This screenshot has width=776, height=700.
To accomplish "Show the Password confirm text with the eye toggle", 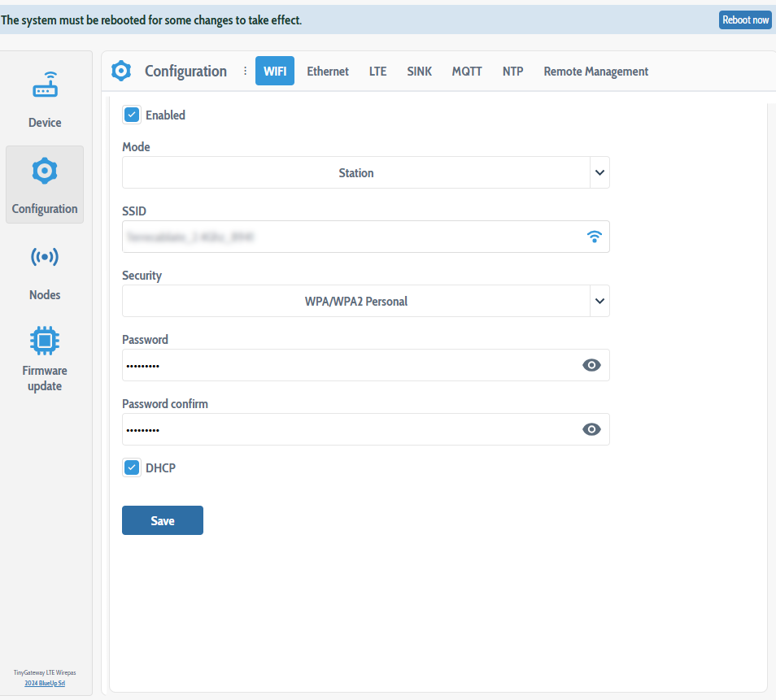I will 591,428.
